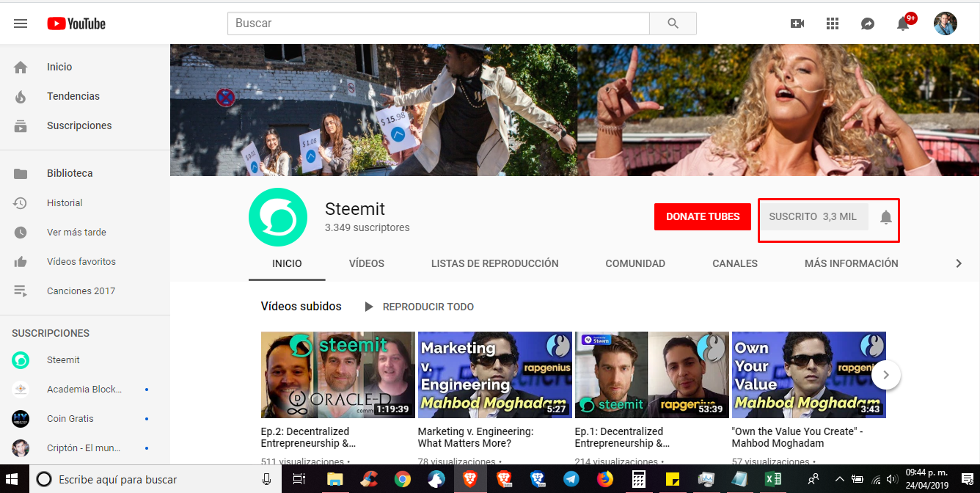This screenshot has height=493, width=980.
Task: Open the YouTube apps grid
Action: tap(832, 23)
